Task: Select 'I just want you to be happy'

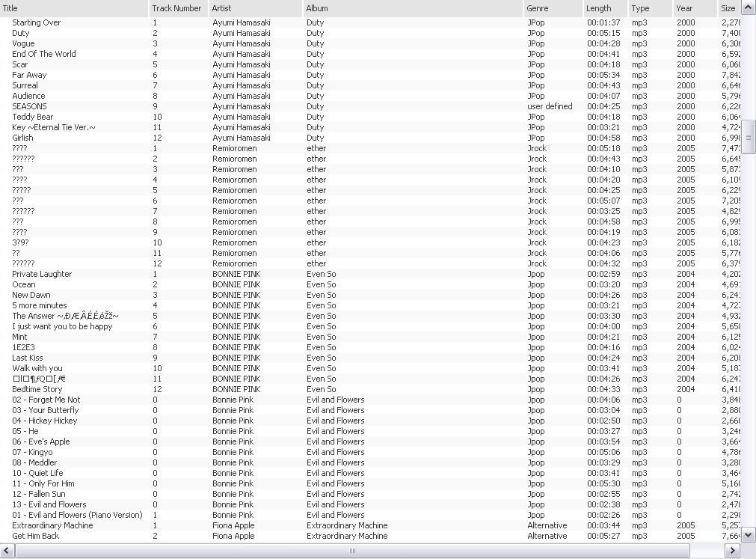Action: click(62, 326)
